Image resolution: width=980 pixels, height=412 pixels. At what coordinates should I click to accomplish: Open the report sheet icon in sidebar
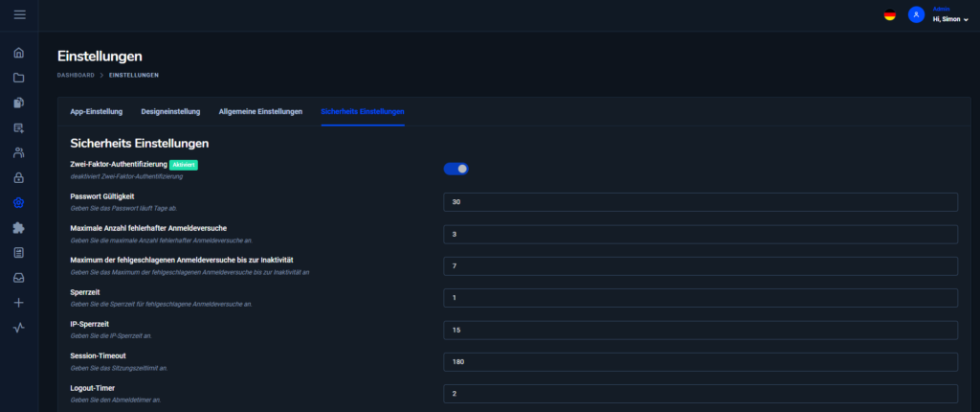[19, 252]
